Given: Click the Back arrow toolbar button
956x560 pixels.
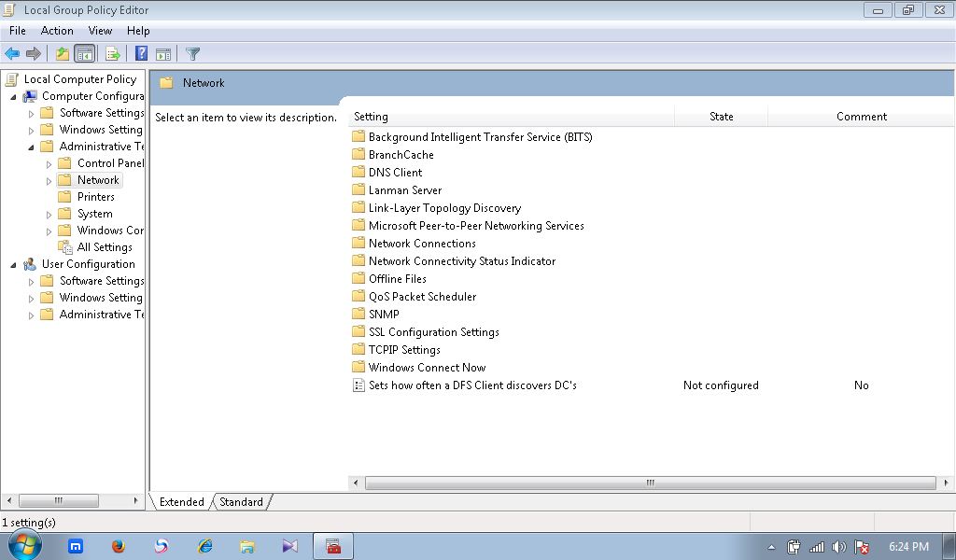Looking at the screenshot, I should pyautogui.click(x=12, y=53).
